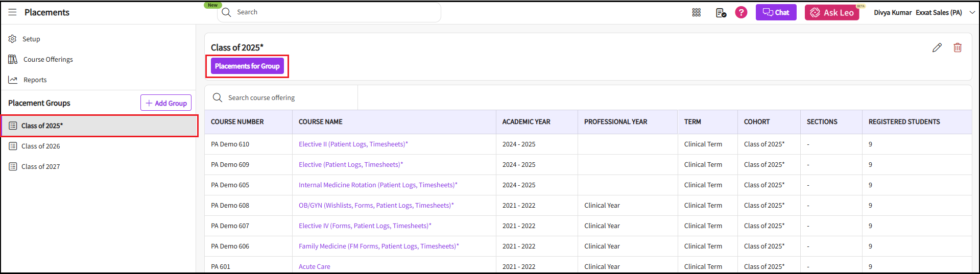Click the Setup gear icon
Image resolution: width=980 pixels, height=274 pixels.
pyautogui.click(x=13, y=39)
